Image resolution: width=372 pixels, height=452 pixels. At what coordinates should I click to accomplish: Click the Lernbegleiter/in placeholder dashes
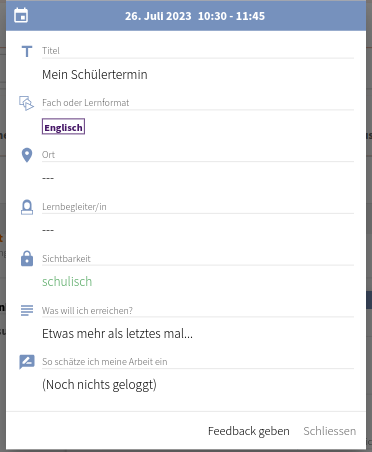pos(48,230)
